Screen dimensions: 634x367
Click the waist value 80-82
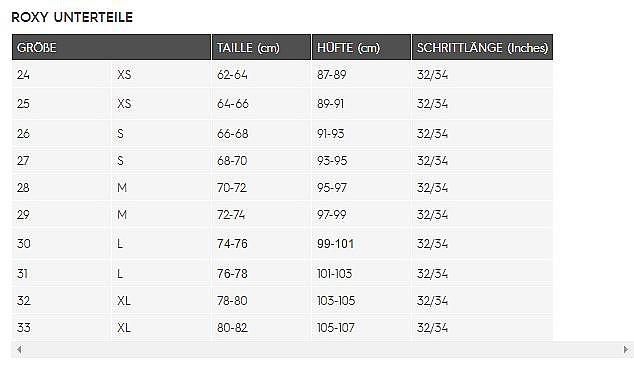point(232,328)
